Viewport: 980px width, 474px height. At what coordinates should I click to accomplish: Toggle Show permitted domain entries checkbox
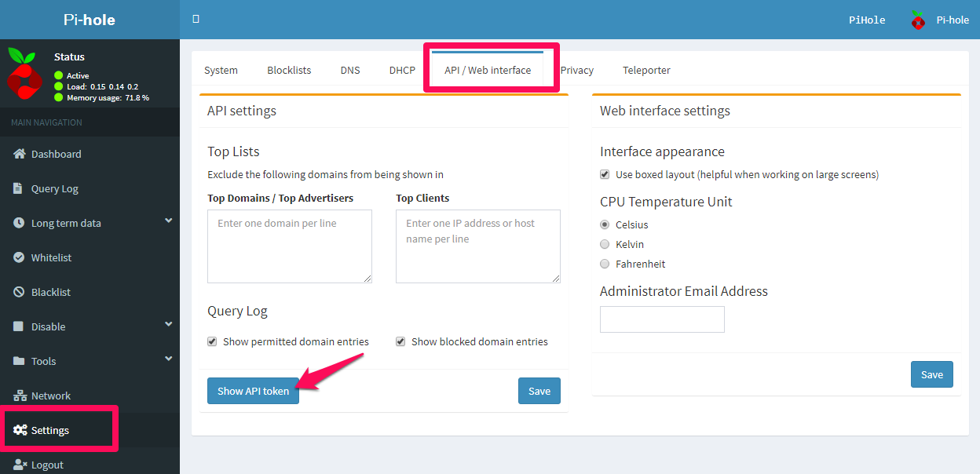(x=212, y=341)
